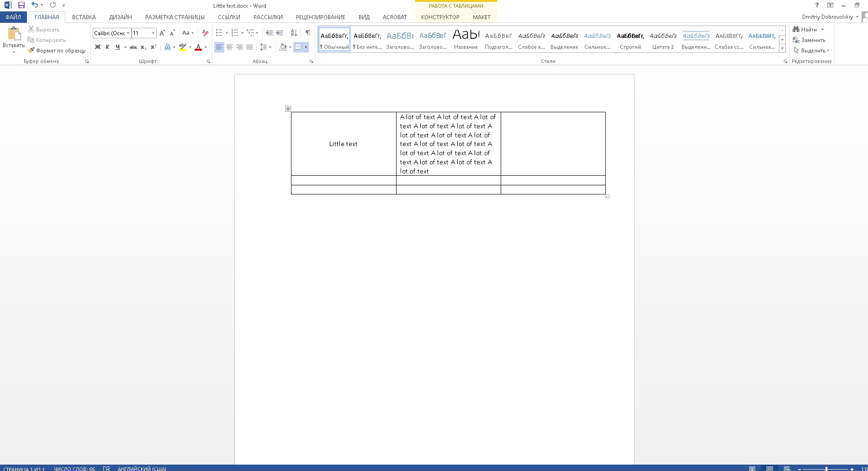Center-align the paragraph text
Screen dimensions: 868x471
[x=229, y=47]
